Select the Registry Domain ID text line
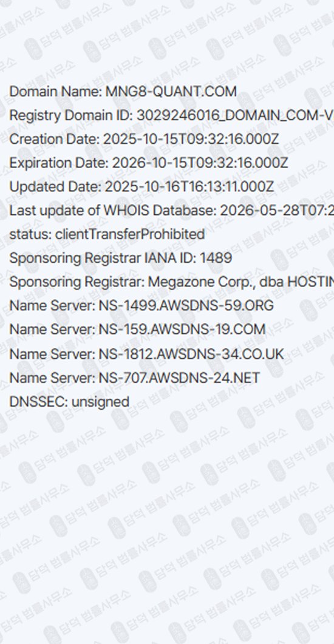Screen dimensions: 334x644 pyautogui.click(x=171, y=115)
